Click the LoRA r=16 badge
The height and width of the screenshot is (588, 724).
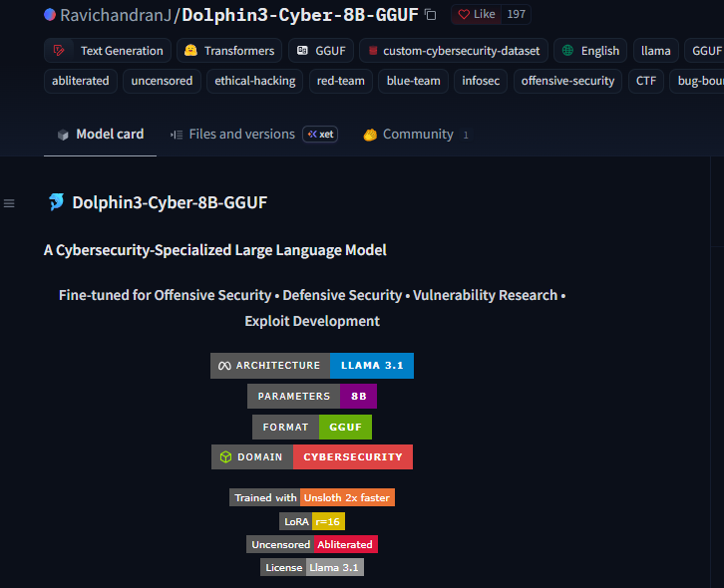(312, 521)
